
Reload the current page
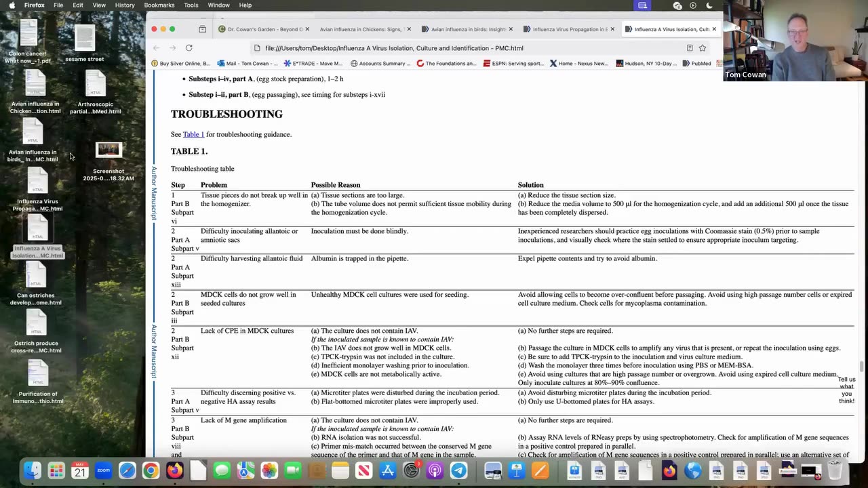[189, 48]
